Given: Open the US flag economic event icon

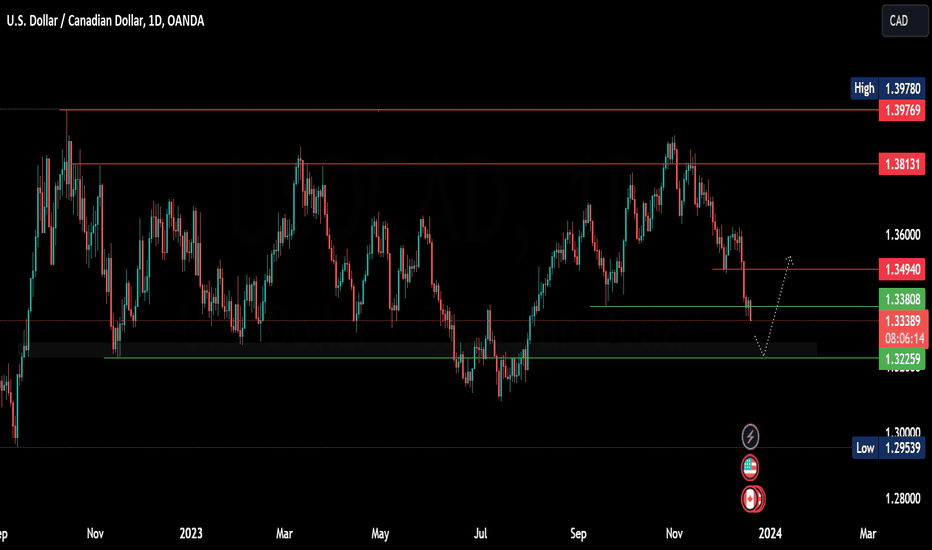Looking at the screenshot, I should 750,468.
